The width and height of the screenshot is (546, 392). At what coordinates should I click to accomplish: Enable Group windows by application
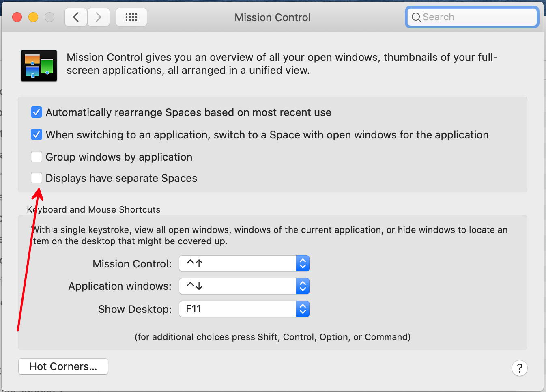tap(37, 157)
